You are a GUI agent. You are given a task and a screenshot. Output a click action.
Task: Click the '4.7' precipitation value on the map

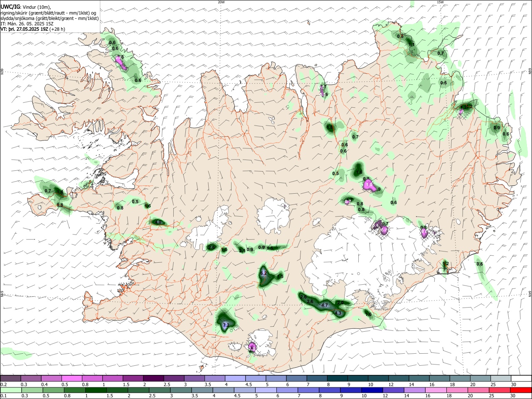(325, 305)
